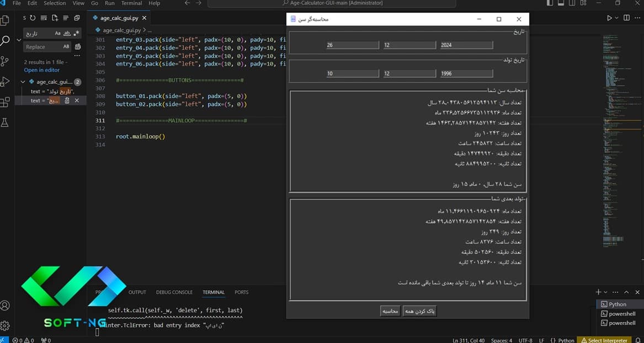Customize the editor layout
Viewport: 644px width, 343px height.
pyautogui.click(x=583, y=3)
